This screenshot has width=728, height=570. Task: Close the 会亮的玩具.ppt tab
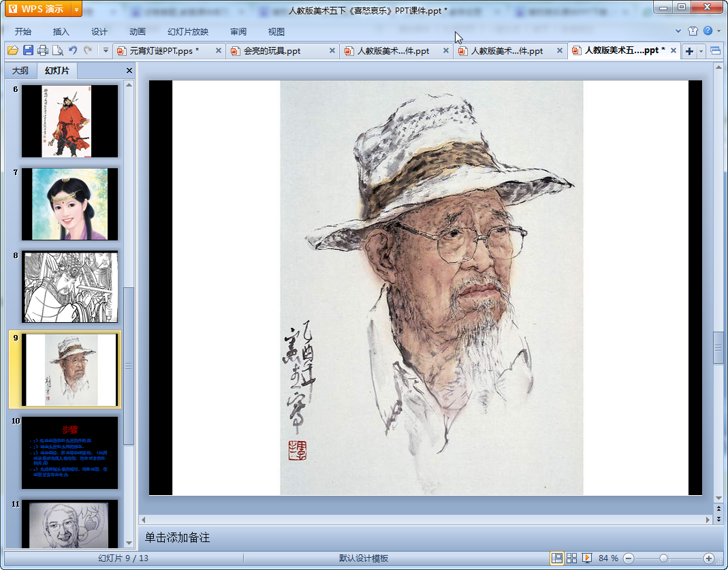click(332, 50)
